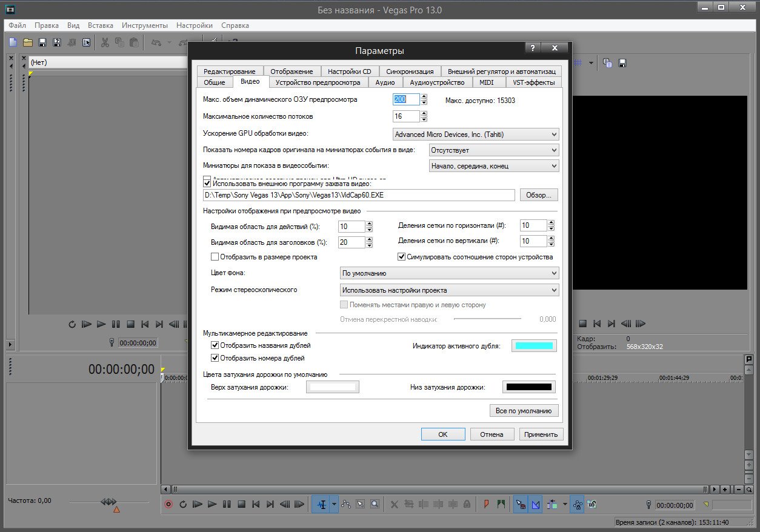The image size is (760, 532).
Task: Open the trimmer '(Нет)' media dropdown
Action: pos(108,62)
